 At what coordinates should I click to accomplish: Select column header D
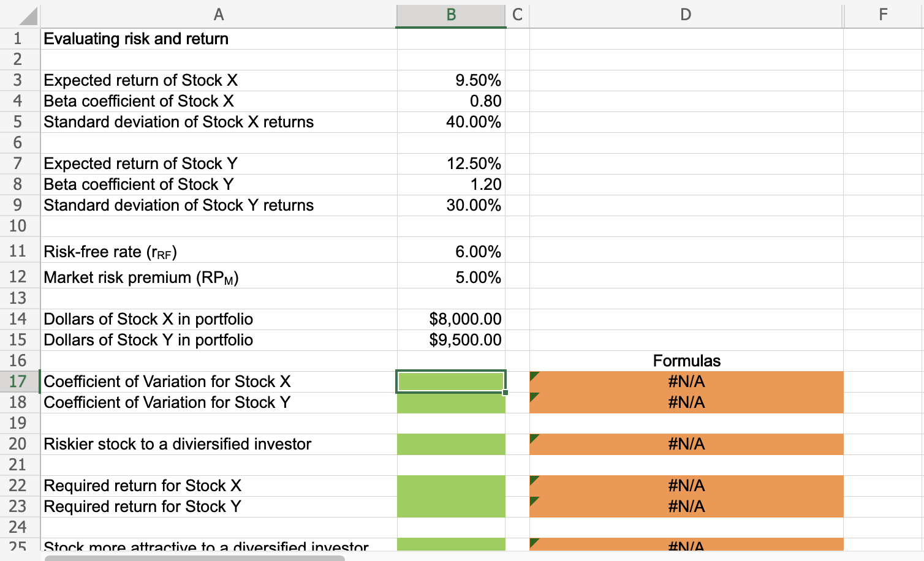[686, 15]
